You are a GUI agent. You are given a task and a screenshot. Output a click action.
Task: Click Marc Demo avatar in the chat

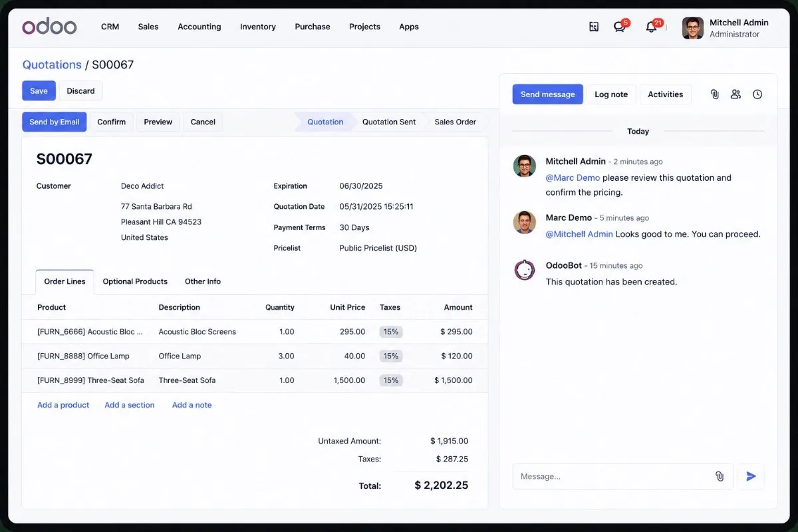(x=525, y=223)
